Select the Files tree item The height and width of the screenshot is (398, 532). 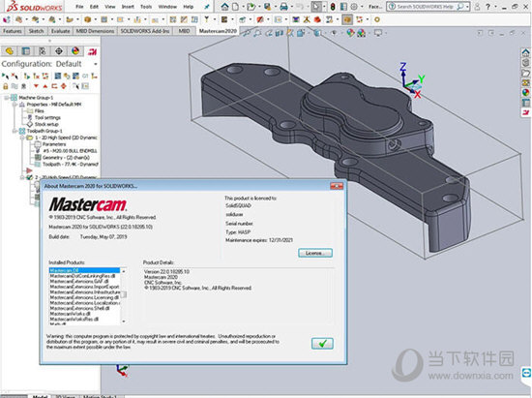[x=39, y=110]
